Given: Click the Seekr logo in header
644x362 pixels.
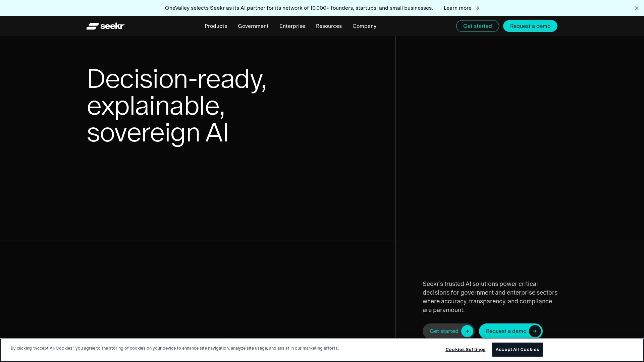Looking at the screenshot, I should coord(106,26).
